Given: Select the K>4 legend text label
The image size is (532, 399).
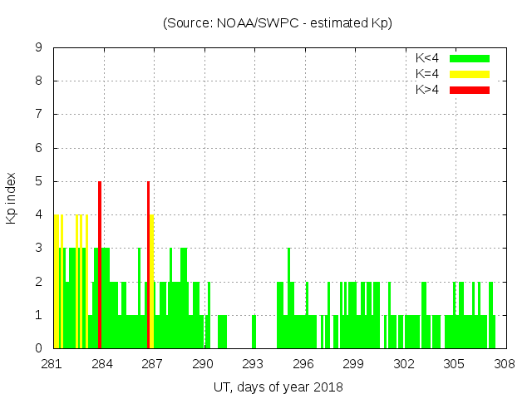Looking at the screenshot, I should (429, 90).
